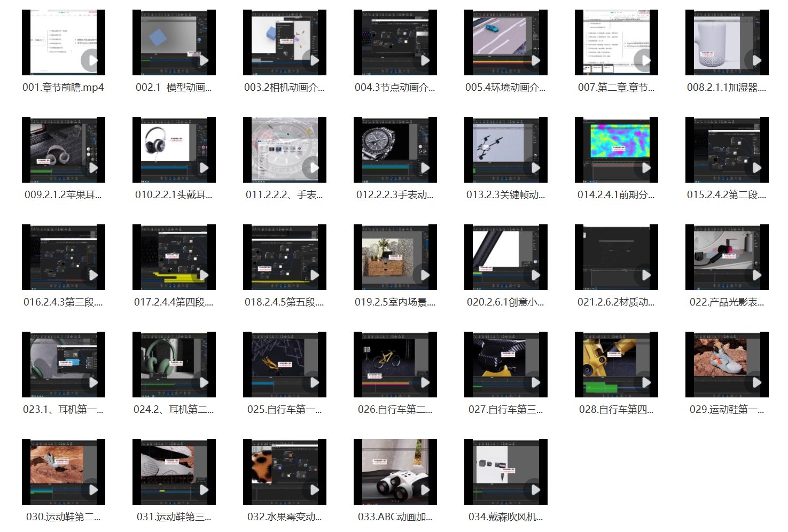This screenshot has width=788, height=532.
Task: Select the 010.2.2.1头戴耳 headphone thumbnail
Action: coord(174,150)
